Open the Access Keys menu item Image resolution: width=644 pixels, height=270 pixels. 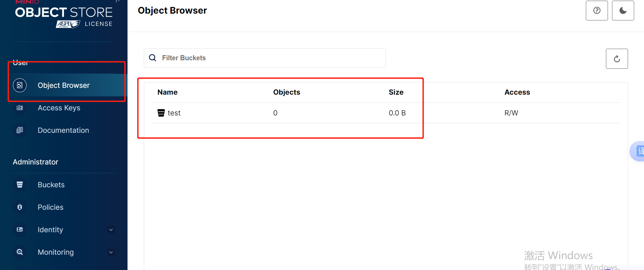tap(59, 108)
